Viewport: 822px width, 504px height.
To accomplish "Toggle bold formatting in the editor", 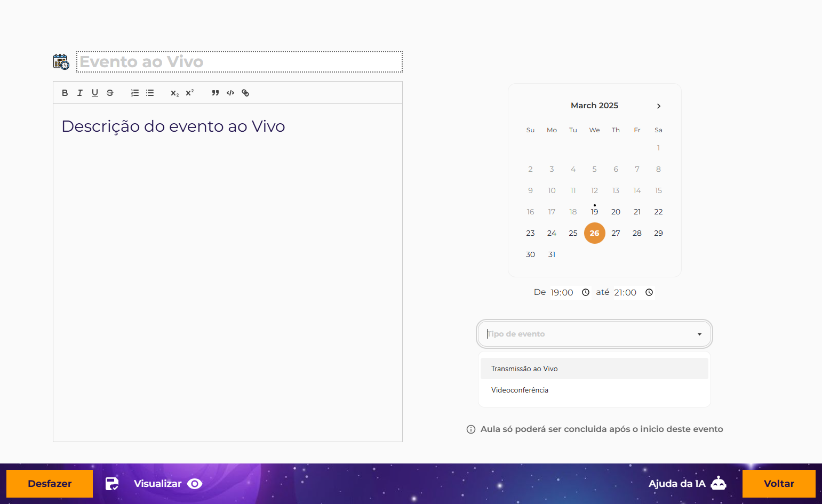I will point(65,93).
